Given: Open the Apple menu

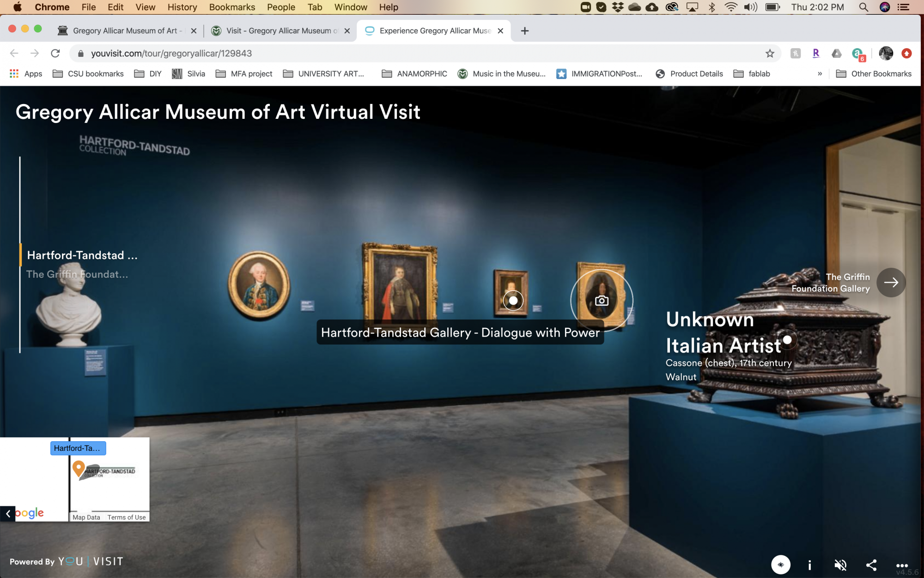Looking at the screenshot, I should (18, 7).
